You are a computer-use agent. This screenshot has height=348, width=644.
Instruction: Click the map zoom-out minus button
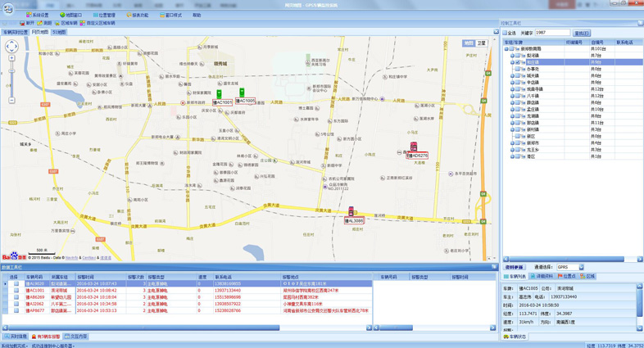tap(11, 100)
